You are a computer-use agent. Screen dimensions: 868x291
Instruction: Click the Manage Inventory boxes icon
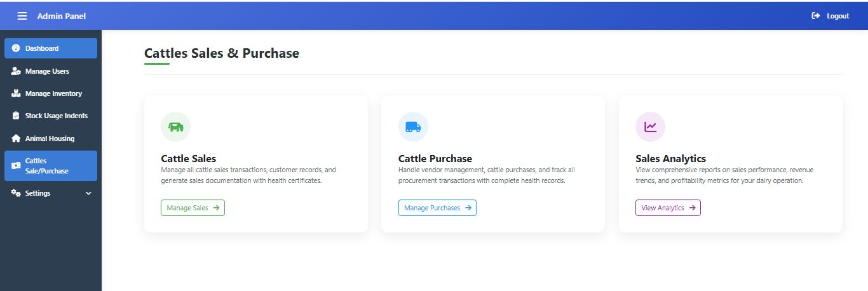(x=17, y=93)
